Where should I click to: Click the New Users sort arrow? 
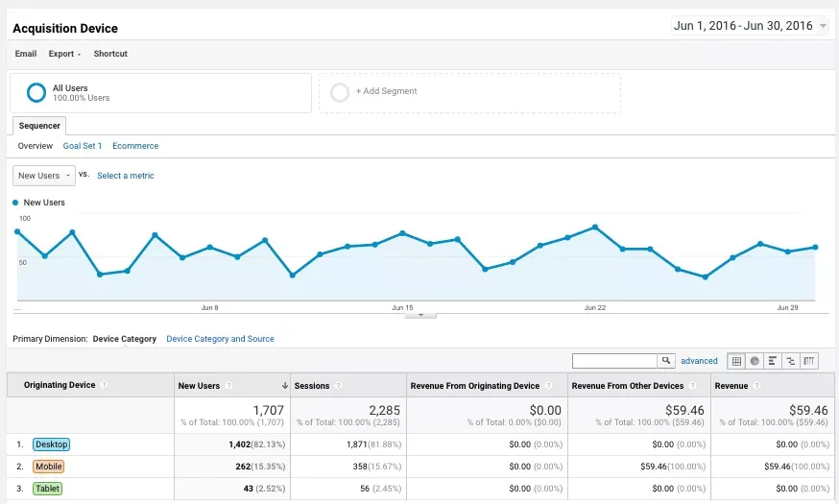tap(285, 386)
